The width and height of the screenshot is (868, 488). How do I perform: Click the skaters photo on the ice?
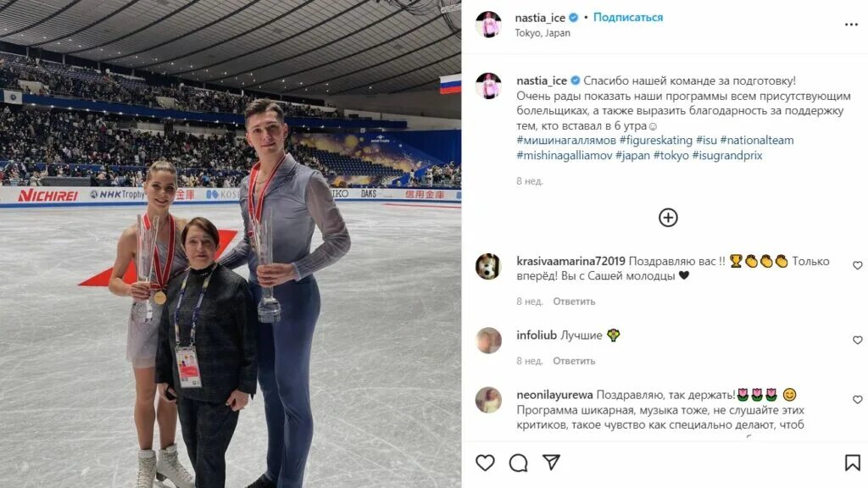[231, 244]
